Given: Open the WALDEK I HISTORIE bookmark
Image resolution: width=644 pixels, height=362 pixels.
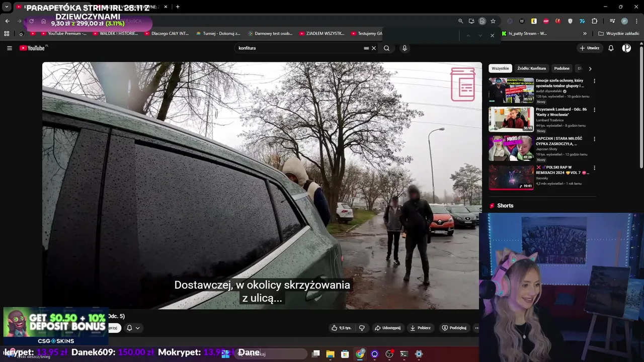Looking at the screenshot, I should click(115, 34).
